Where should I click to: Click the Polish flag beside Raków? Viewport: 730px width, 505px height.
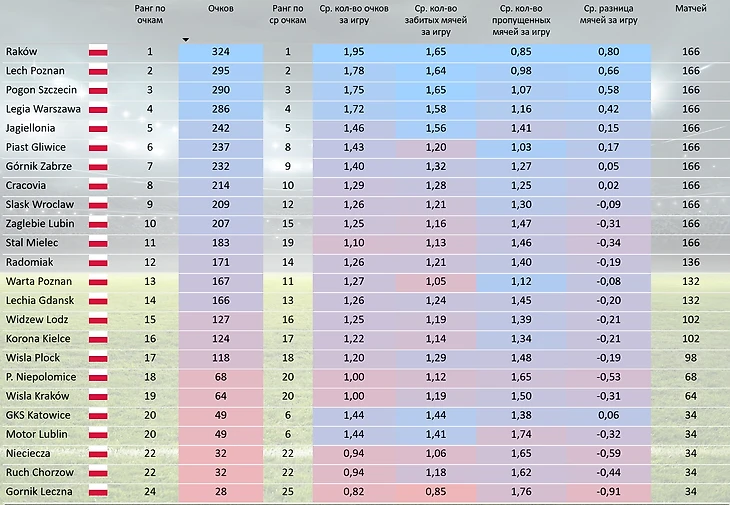[x=99, y=52]
